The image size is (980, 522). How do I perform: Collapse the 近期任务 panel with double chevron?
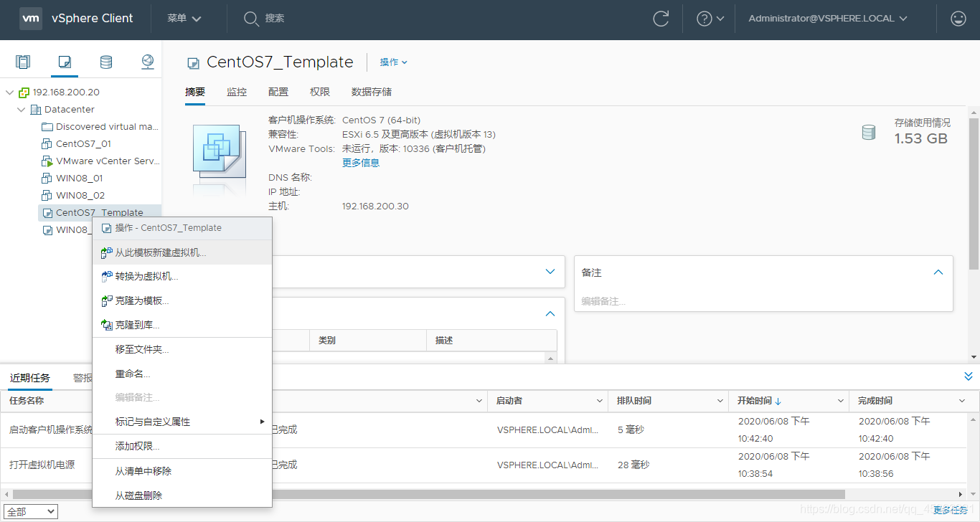[969, 376]
